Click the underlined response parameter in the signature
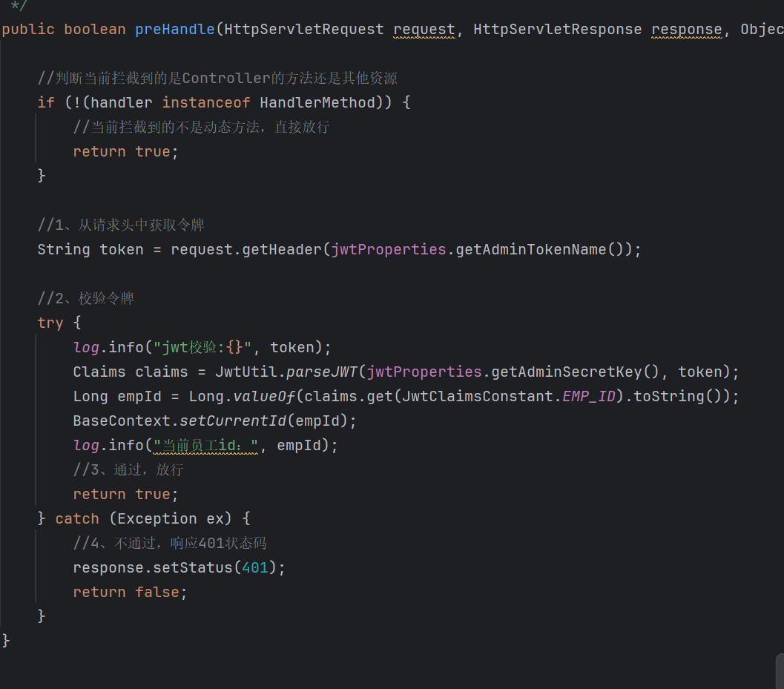 (x=687, y=30)
